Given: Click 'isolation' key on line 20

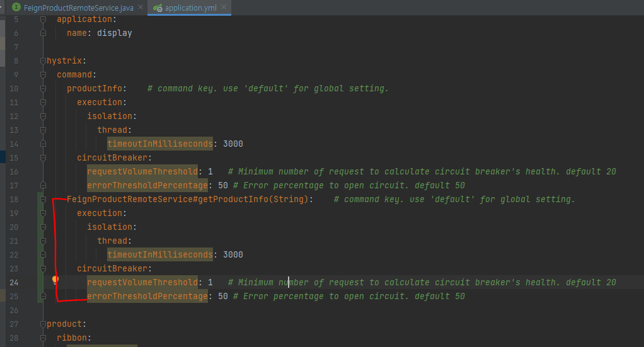Looking at the screenshot, I should (110, 227).
